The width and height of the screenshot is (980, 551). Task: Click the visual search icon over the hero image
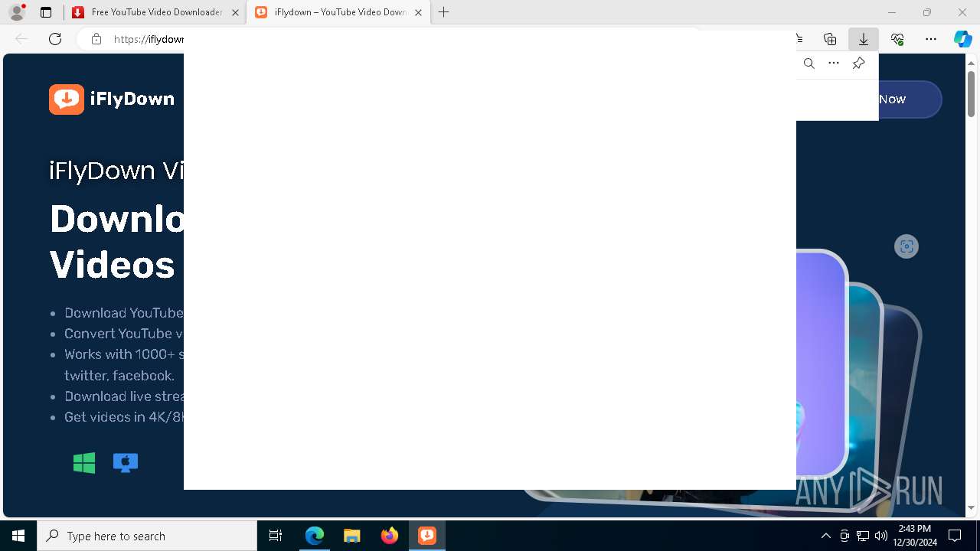pyautogui.click(x=906, y=246)
